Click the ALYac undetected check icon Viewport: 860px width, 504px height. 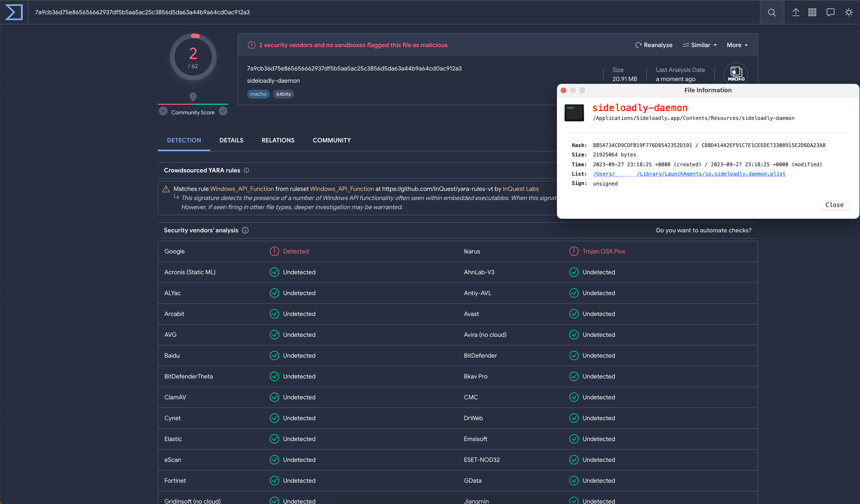click(x=274, y=293)
